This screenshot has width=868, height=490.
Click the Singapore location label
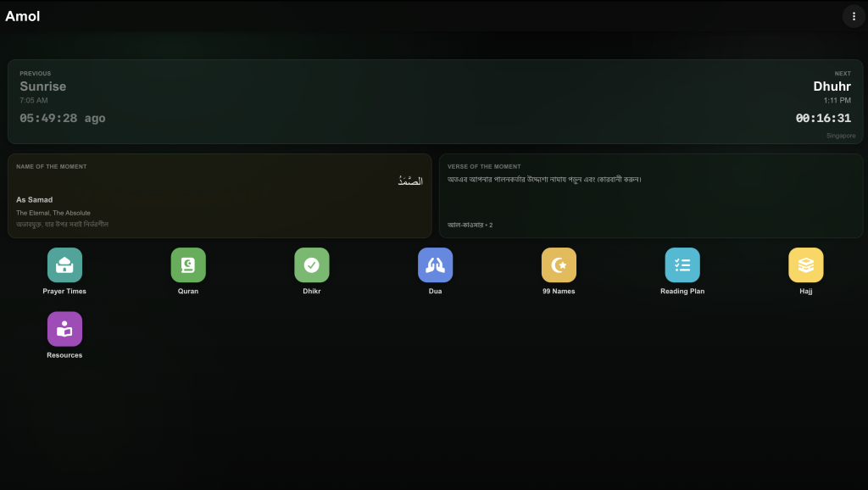click(x=841, y=136)
